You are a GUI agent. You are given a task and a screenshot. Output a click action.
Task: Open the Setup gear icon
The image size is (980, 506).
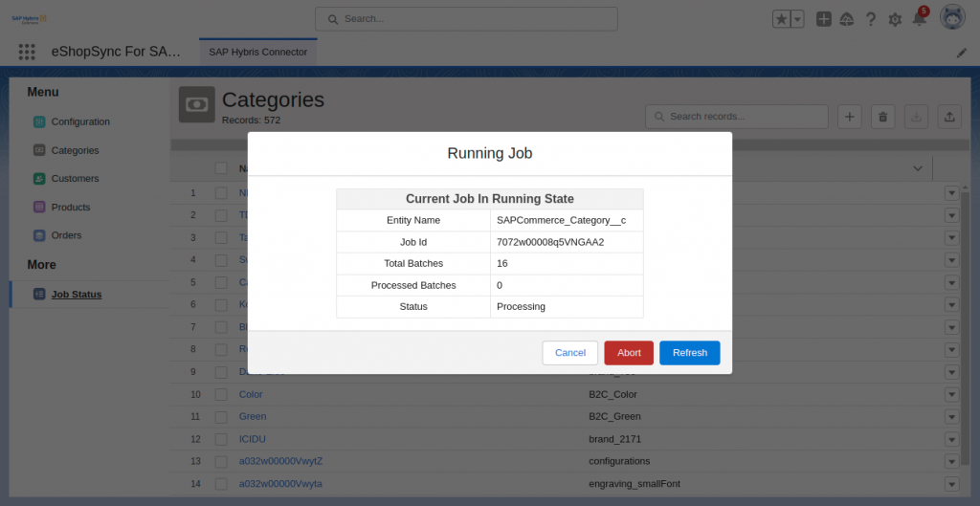coord(895,19)
